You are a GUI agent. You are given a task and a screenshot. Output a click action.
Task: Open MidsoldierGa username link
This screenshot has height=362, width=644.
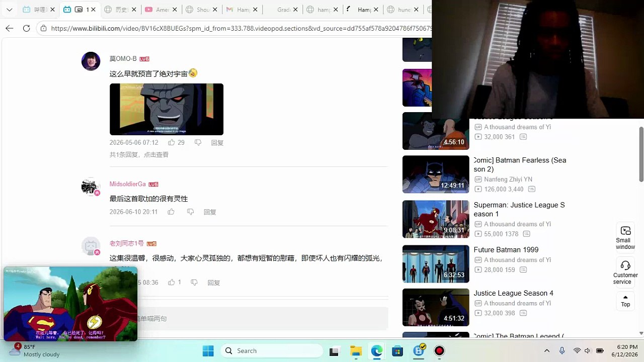[127, 184]
